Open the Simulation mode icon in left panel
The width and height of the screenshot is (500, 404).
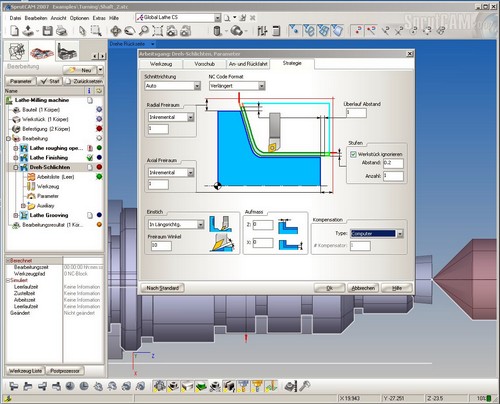(x=67, y=51)
